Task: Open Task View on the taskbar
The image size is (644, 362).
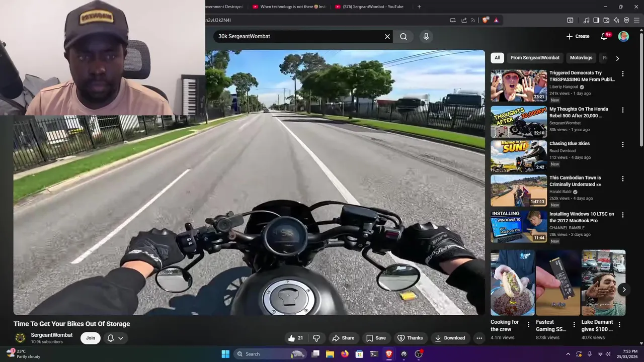Action: 315,354
